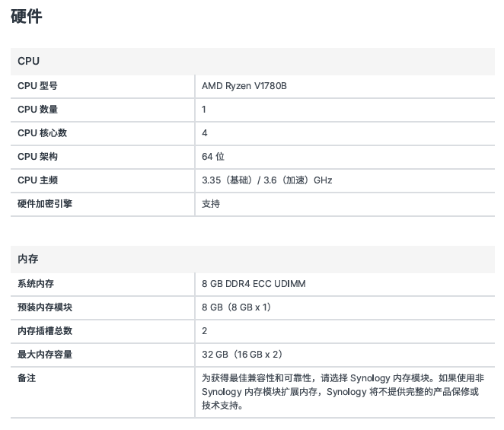Viewport: 504px width, 430px height.
Task: Click the 预装内存模块 row label
Action: click(45, 307)
